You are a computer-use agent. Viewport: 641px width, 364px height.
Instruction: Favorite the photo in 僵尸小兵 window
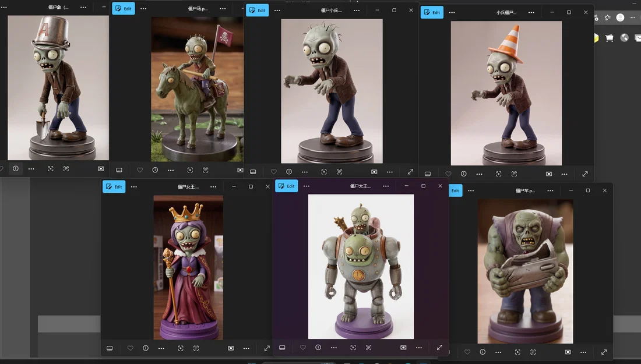point(273,172)
